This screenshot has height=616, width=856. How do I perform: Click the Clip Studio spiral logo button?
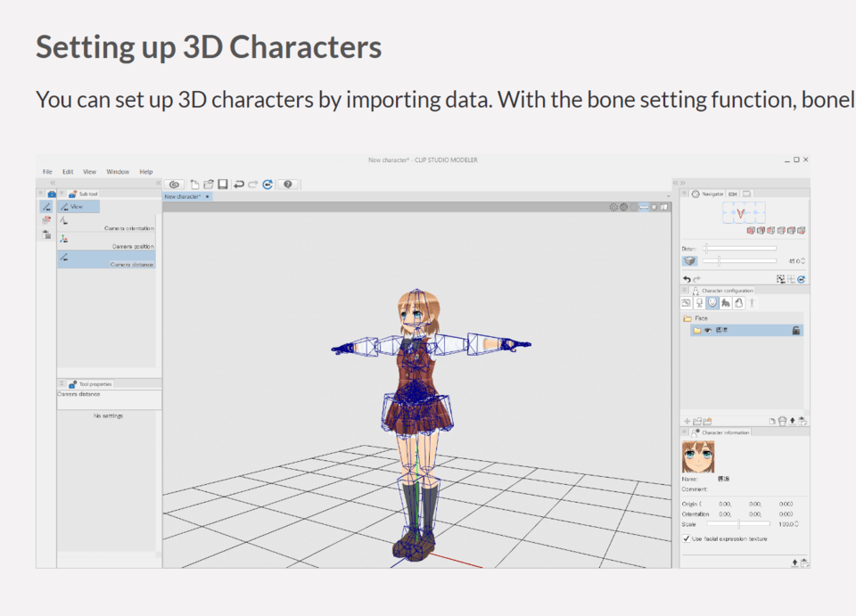(175, 185)
